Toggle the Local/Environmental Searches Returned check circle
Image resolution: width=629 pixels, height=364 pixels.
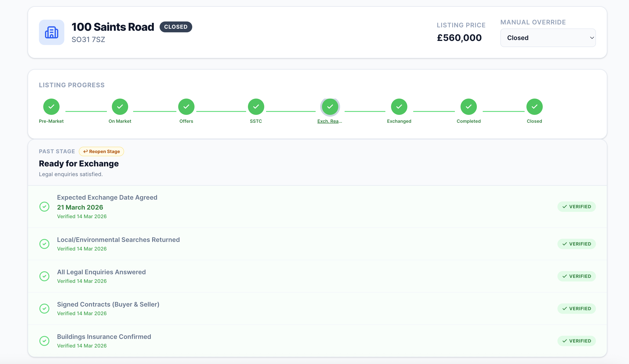click(44, 244)
